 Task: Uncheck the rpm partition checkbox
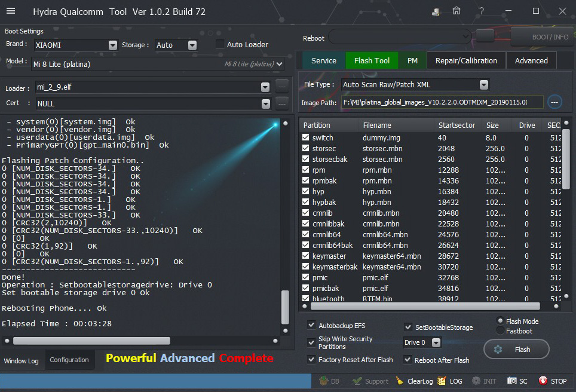click(x=306, y=170)
